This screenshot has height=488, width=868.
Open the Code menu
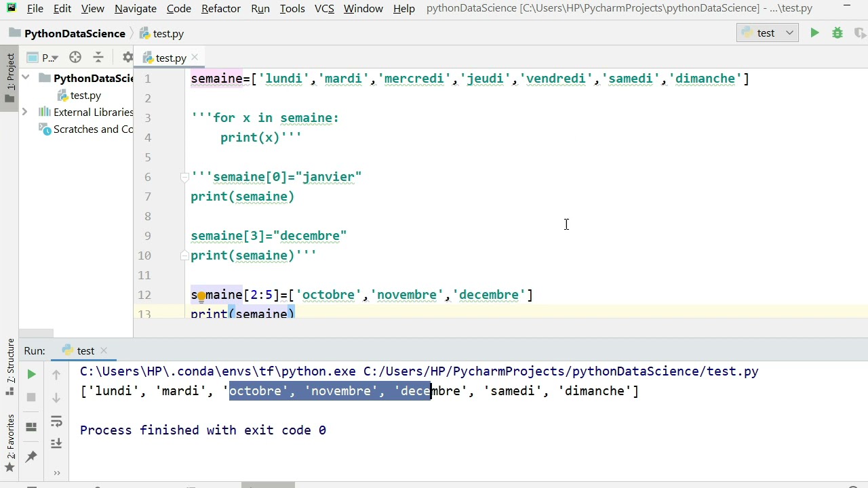tap(179, 8)
